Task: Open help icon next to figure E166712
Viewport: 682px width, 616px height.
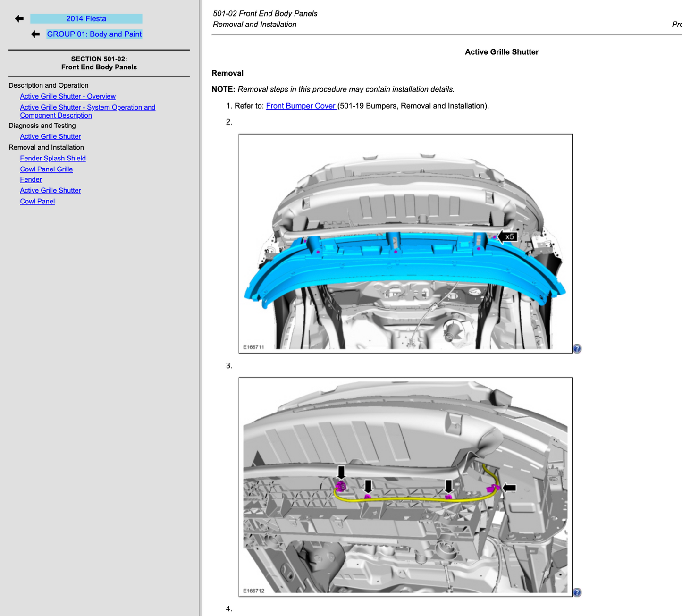Action: coord(577,592)
